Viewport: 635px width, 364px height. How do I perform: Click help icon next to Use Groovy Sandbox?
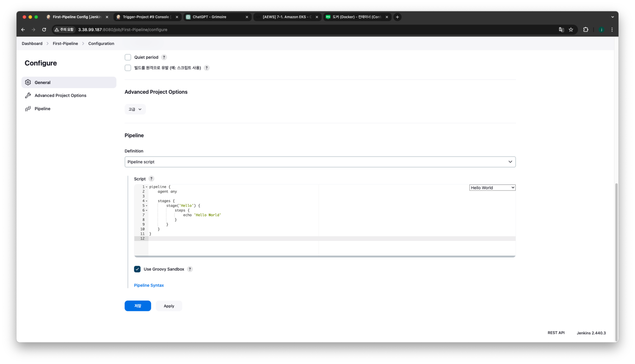(190, 269)
